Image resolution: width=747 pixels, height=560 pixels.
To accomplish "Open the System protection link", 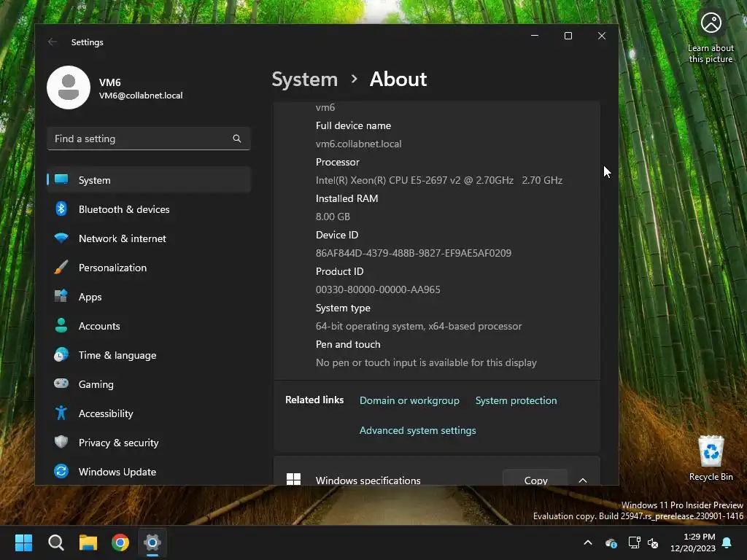I will click(x=516, y=400).
